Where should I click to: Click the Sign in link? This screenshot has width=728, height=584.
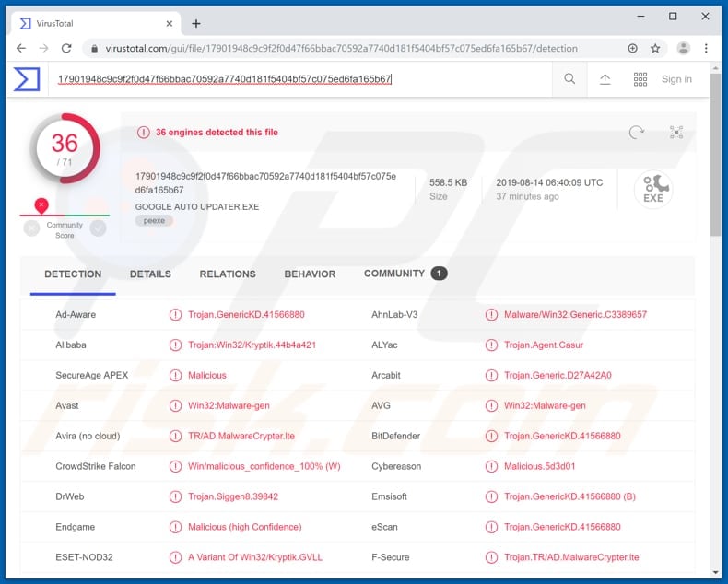click(676, 79)
